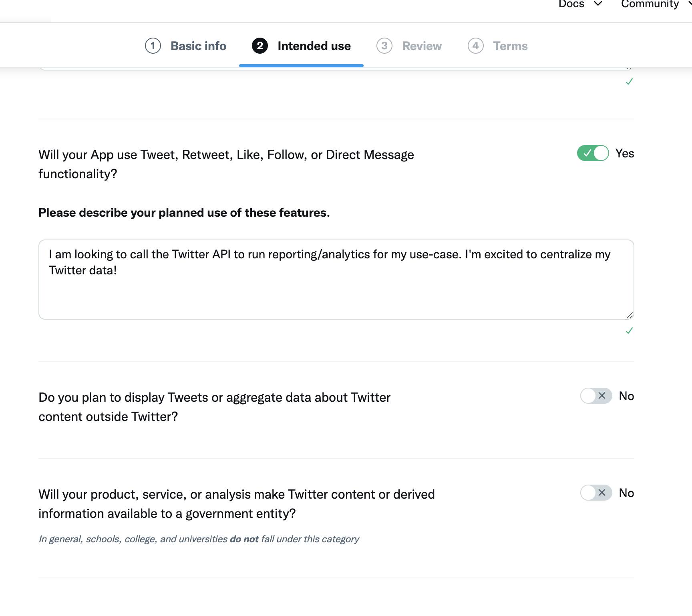692x616 pixels.
Task: Go to the Basic info step
Action: [198, 46]
